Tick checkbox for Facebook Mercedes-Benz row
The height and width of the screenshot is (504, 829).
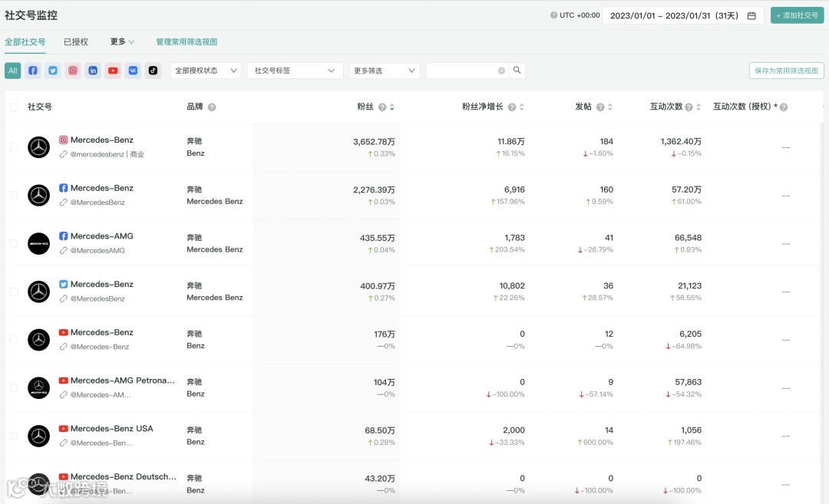tap(14, 196)
